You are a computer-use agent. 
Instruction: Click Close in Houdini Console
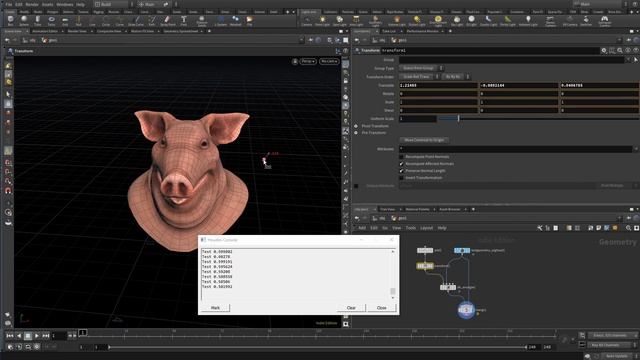click(x=382, y=308)
